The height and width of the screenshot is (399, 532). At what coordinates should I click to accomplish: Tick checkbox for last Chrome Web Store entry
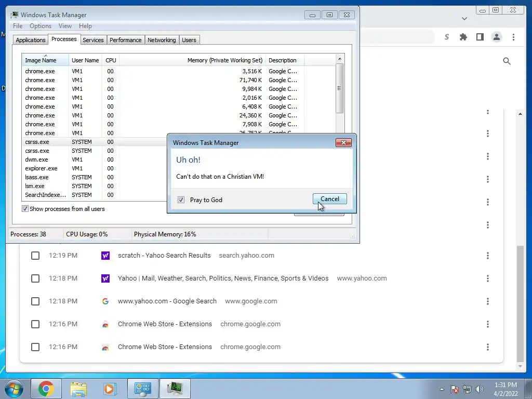pos(35,347)
